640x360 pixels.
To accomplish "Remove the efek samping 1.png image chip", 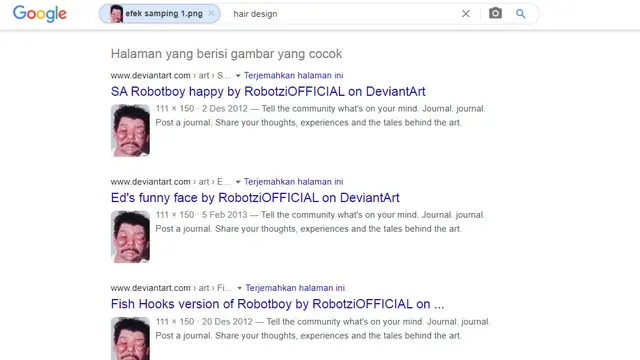I will pyautogui.click(x=211, y=13).
